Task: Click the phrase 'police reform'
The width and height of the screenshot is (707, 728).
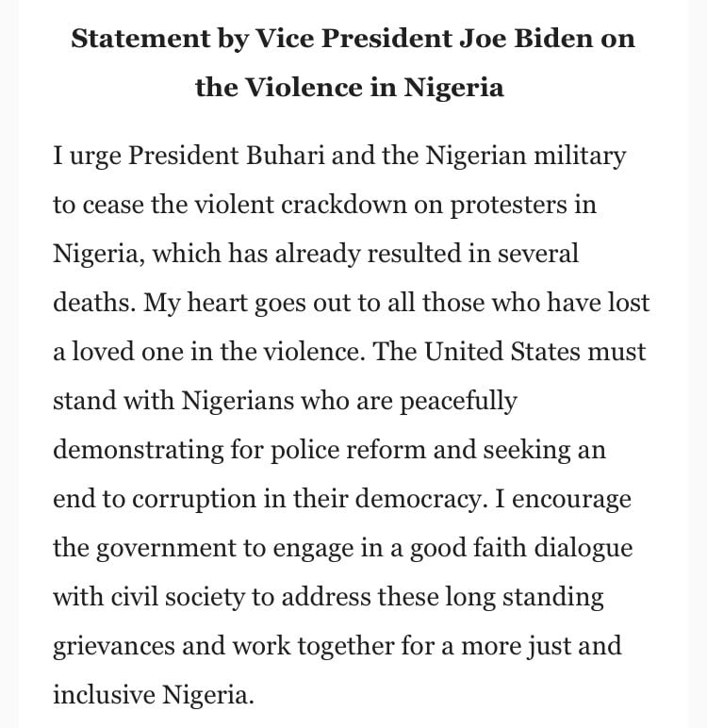Action: tap(348, 451)
